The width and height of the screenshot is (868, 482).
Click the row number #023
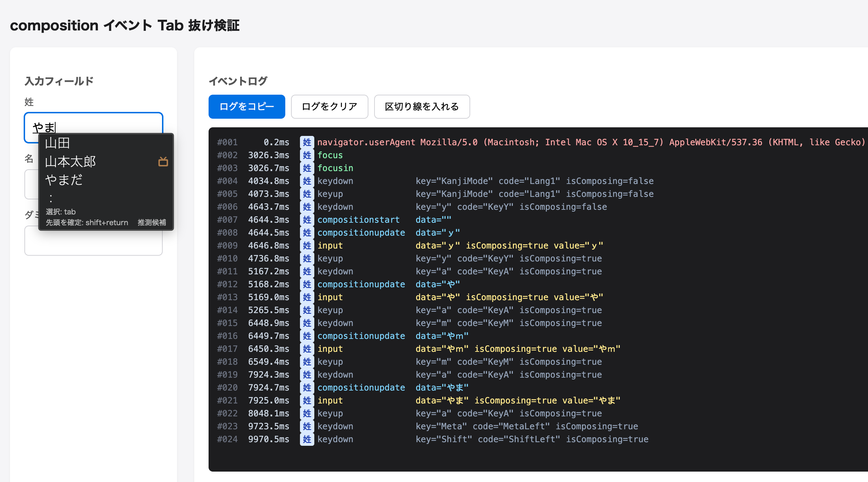[x=227, y=426]
